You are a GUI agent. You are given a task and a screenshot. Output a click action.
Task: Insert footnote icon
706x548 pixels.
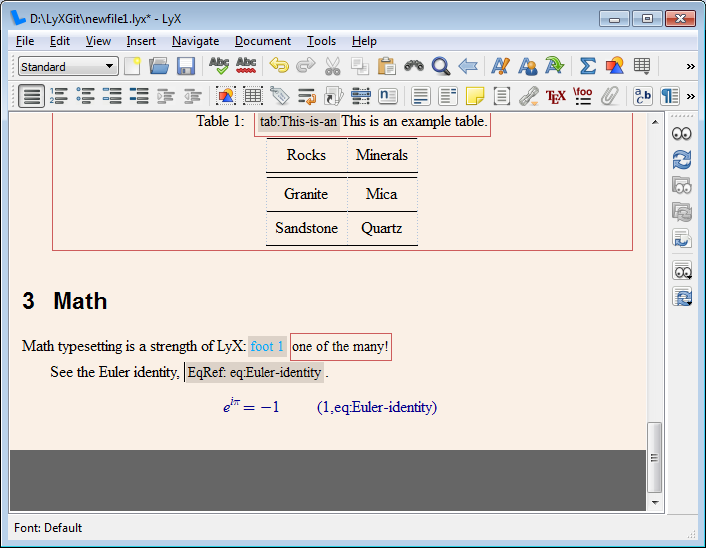point(421,96)
